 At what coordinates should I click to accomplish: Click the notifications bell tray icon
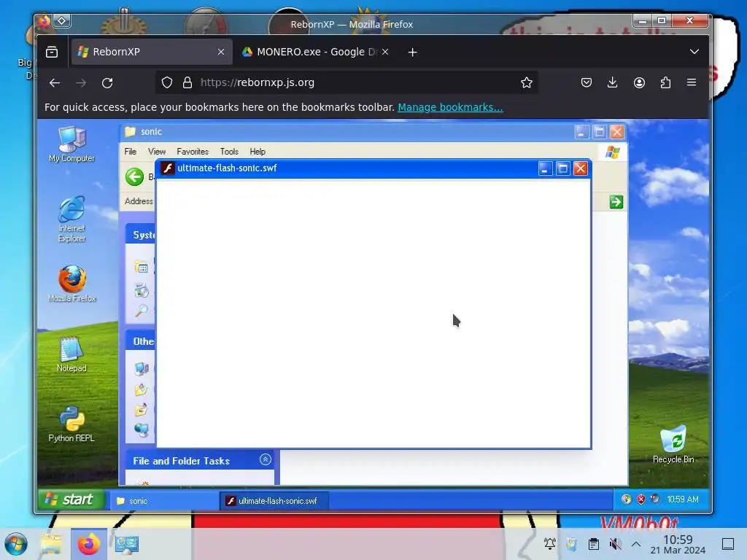click(550, 544)
